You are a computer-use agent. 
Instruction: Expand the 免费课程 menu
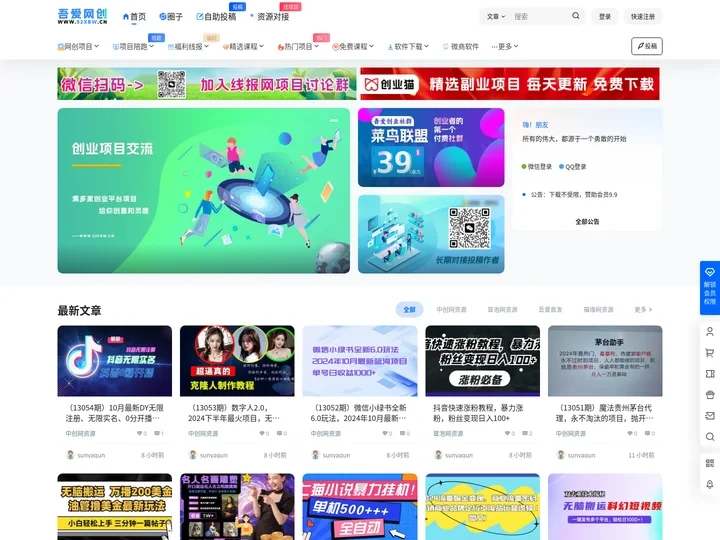[353, 46]
